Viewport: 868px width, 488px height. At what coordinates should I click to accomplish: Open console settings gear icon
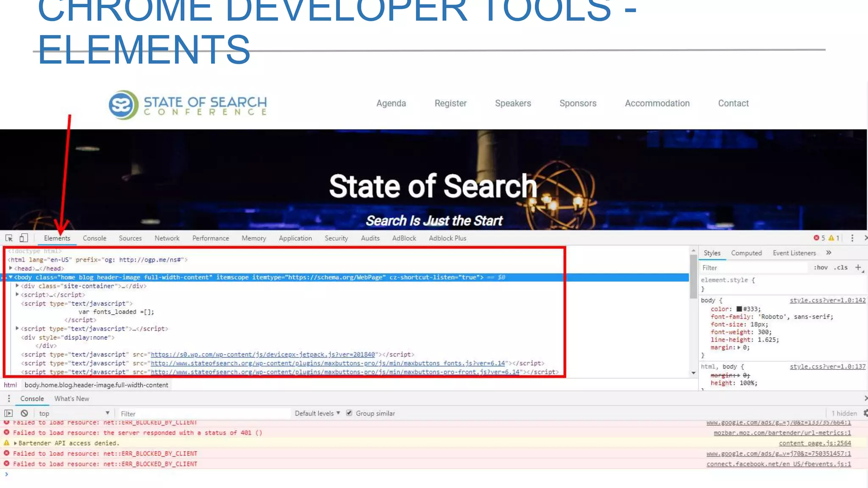(x=865, y=413)
